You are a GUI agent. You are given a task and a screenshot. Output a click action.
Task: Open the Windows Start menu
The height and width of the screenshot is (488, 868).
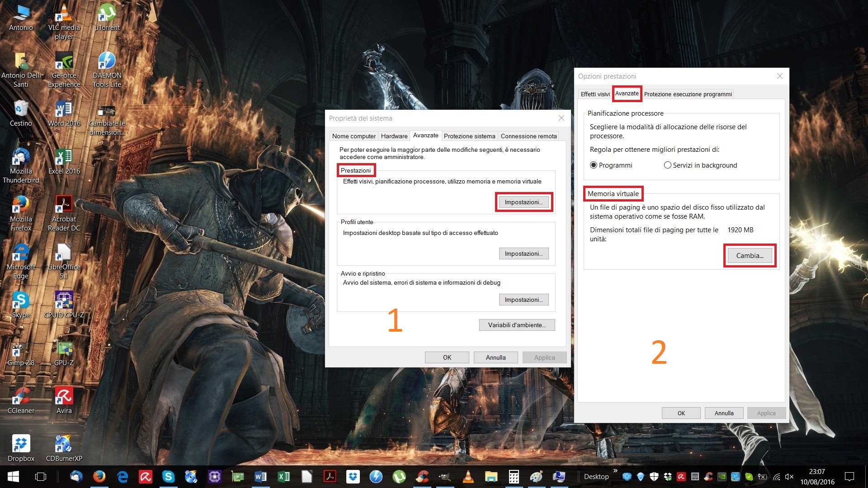(x=13, y=477)
